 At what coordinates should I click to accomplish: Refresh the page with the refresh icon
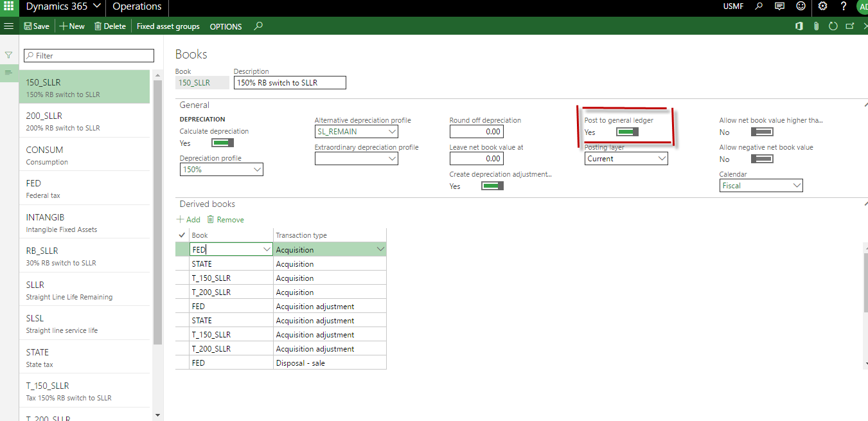pos(833,26)
